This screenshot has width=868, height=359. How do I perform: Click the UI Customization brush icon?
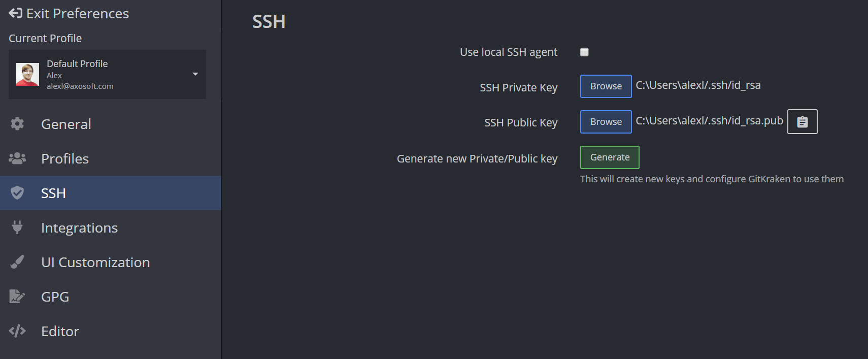17,262
